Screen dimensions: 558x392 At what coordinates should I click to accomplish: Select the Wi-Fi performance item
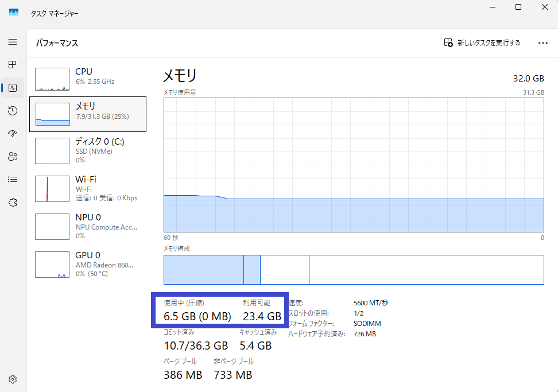[87, 188]
